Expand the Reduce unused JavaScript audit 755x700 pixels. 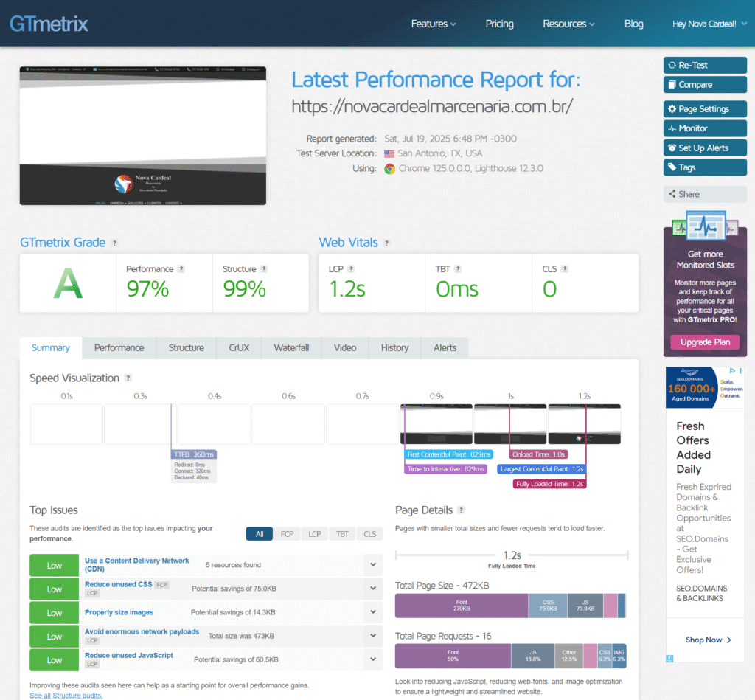(x=373, y=660)
